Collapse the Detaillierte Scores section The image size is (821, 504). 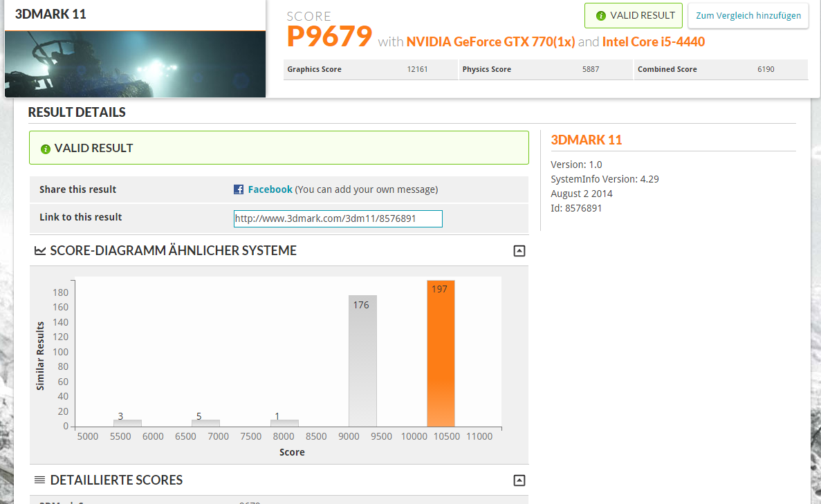tap(519, 480)
